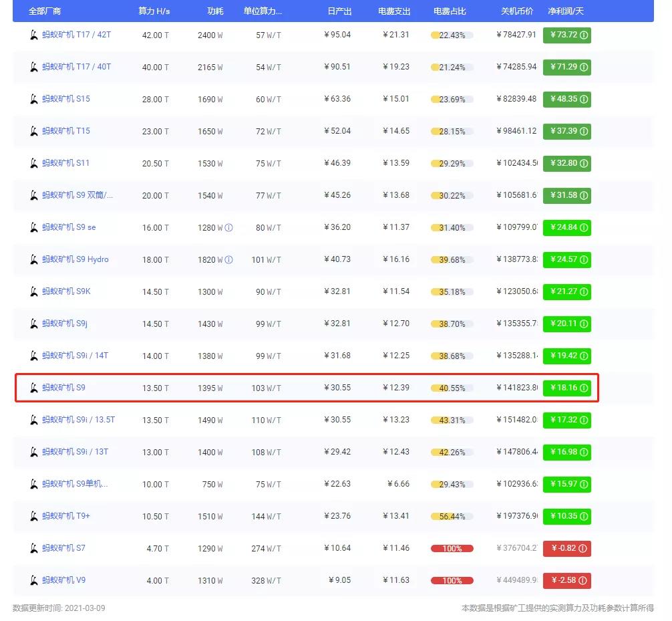Open the 蚂蚁矿机 T9+ miner link
Screen dimensions: 672x621
point(66,516)
